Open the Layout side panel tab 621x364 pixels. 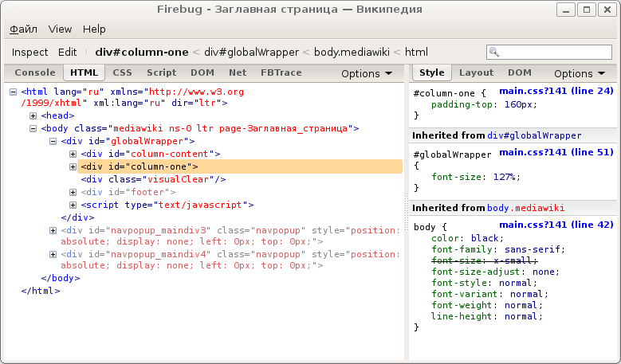[x=476, y=72]
